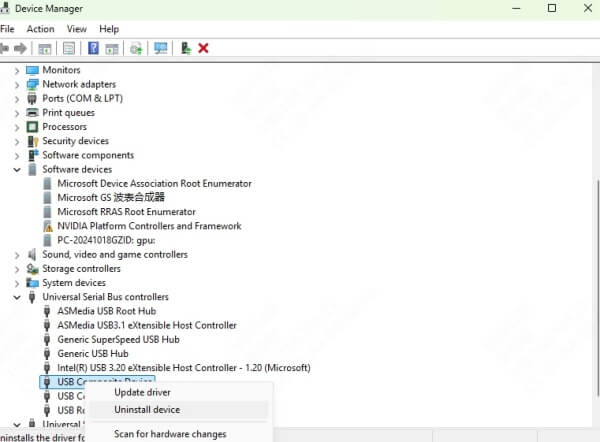
Task: Open the View menu
Action: click(77, 29)
